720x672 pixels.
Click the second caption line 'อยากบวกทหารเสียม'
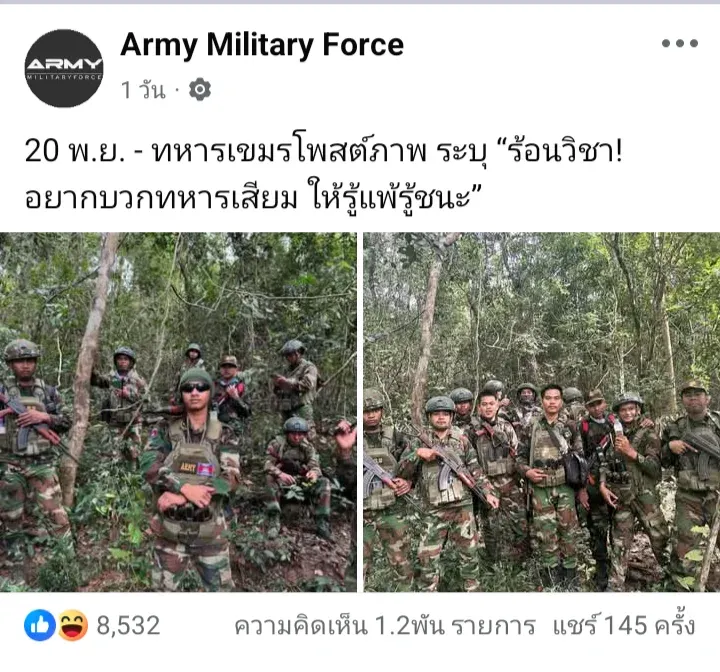[161, 198]
